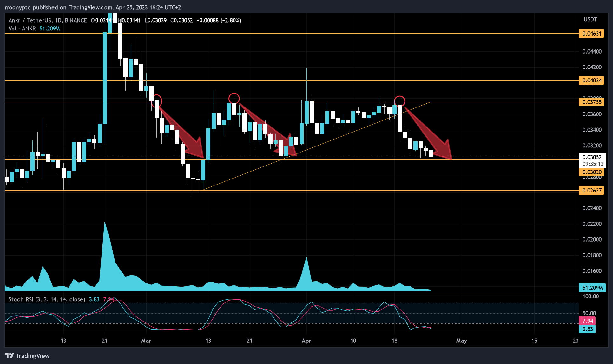Click the 0.03020 orange price label
The height and width of the screenshot is (364, 613).
pyautogui.click(x=591, y=172)
